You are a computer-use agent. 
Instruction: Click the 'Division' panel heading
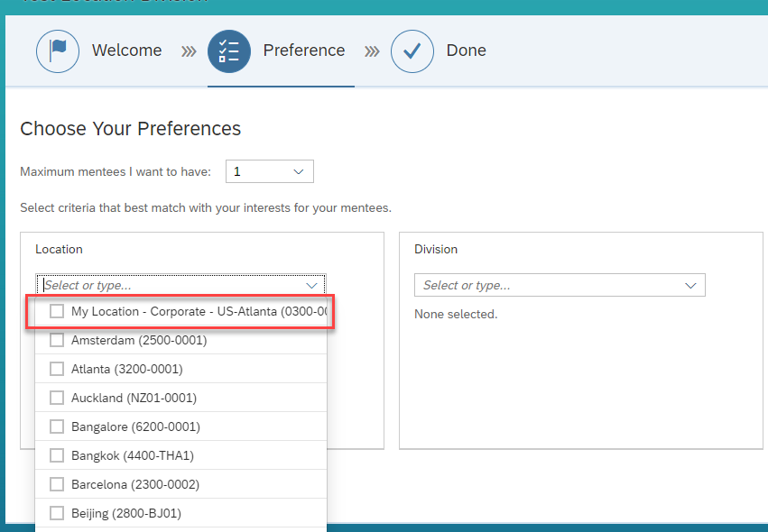coord(436,249)
